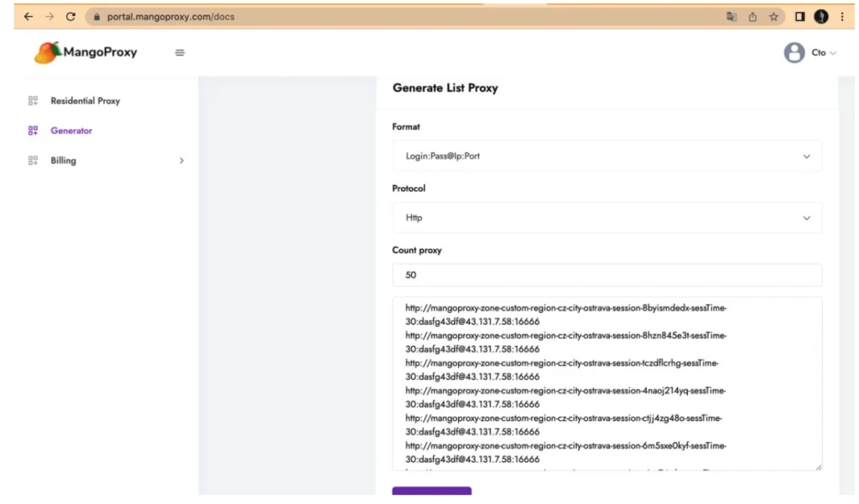
Task: Click the share page icon
Action: [752, 17]
